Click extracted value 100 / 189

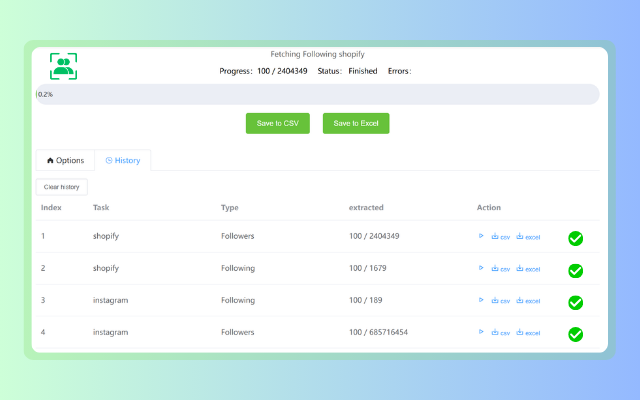(366, 300)
